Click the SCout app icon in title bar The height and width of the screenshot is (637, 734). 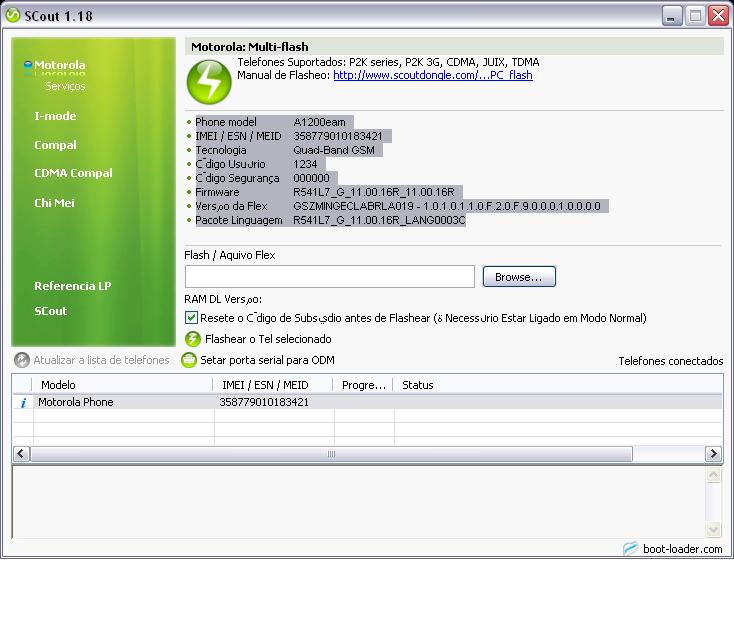point(13,15)
